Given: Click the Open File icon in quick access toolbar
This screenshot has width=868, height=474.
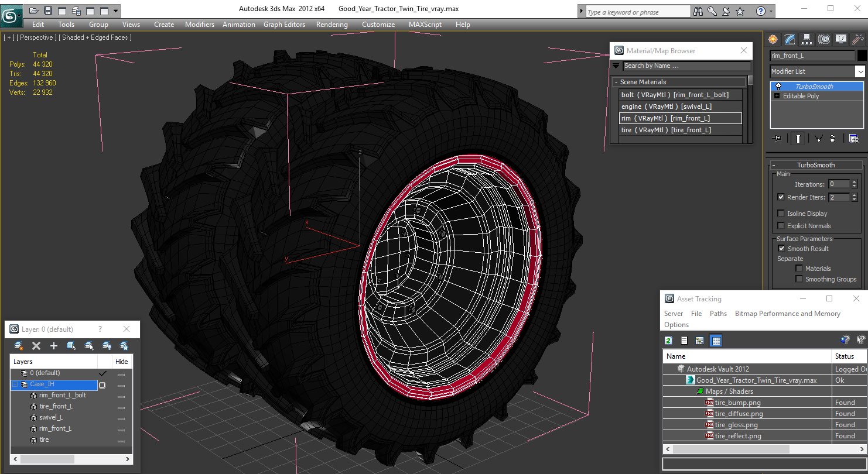Looking at the screenshot, I should 34,11.
